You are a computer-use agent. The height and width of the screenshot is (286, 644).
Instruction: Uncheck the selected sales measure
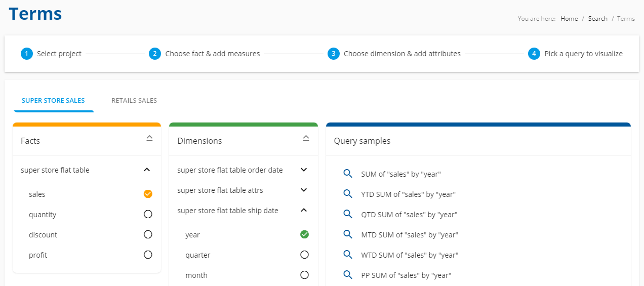point(148,194)
